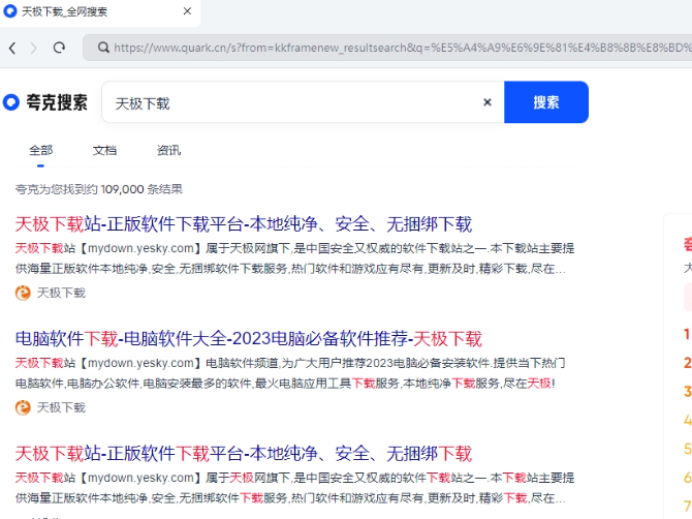Switch to the 全部 results tab
The height and width of the screenshot is (519, 692).
coord(41,150)
